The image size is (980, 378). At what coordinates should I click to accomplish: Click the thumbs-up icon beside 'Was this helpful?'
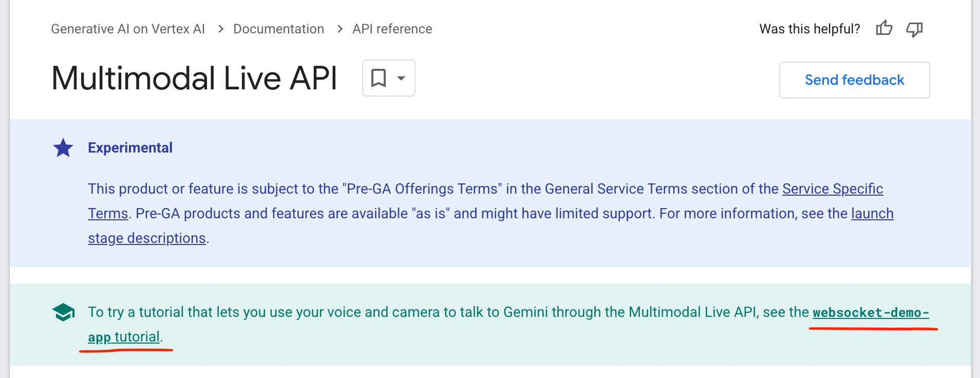point(884,29)
